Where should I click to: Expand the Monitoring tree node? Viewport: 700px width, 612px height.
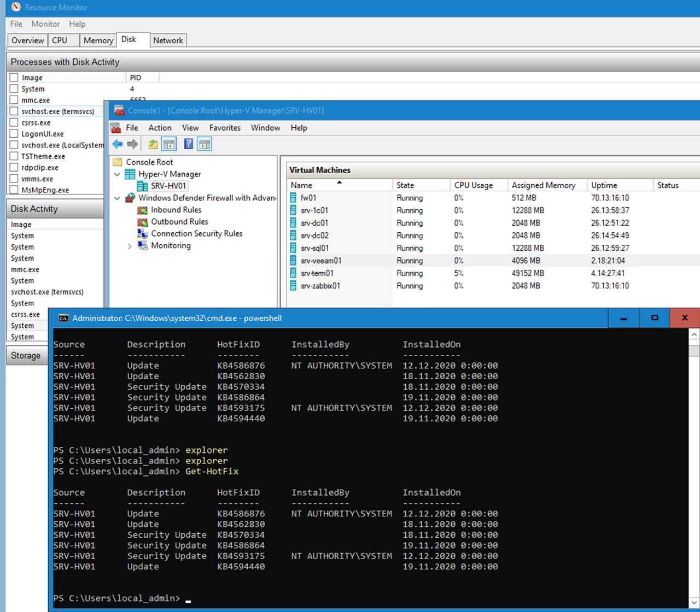(130, 246)
